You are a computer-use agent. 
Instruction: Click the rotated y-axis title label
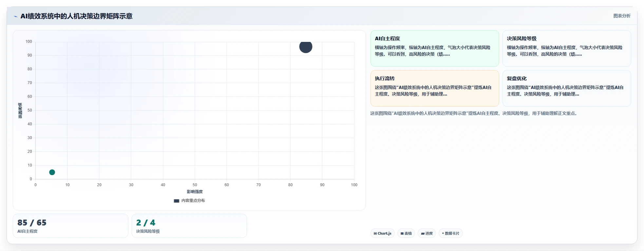coord(20,111)
